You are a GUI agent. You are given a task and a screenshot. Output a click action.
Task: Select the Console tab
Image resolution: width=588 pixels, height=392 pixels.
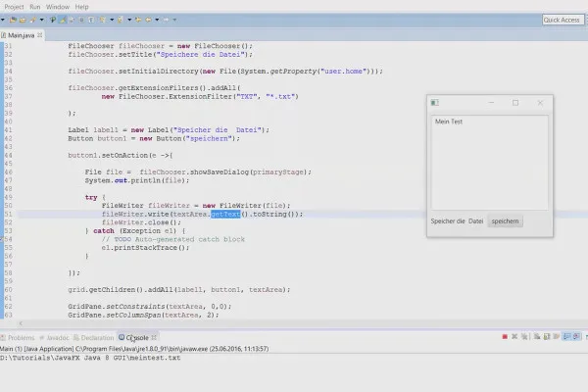pyautogui.click(x=137, y=337)
